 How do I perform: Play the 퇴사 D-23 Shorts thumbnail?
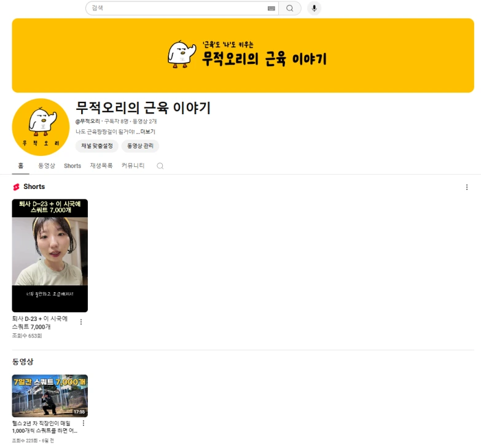50,255
